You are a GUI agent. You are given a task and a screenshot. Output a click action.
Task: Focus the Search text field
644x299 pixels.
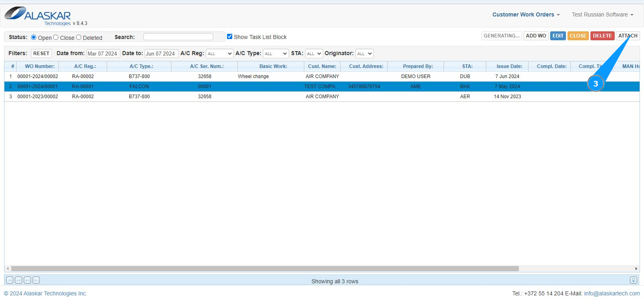(x=178, y=37)
